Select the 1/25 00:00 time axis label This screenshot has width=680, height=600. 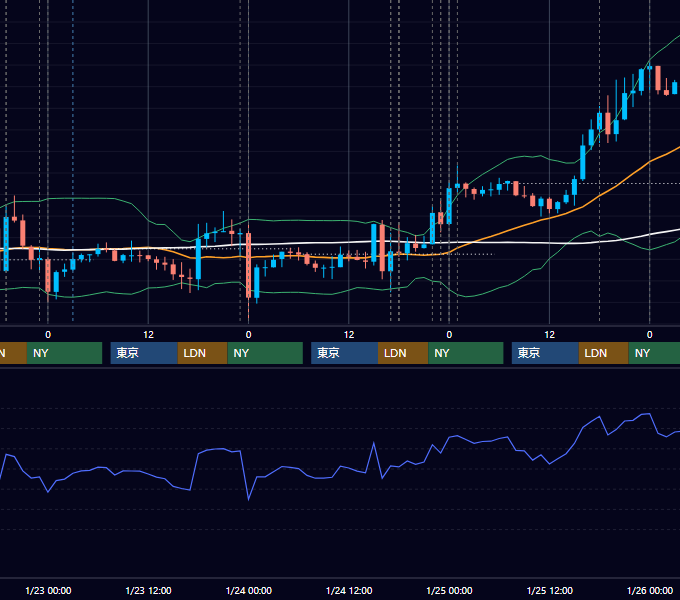[x=449, y=590]
